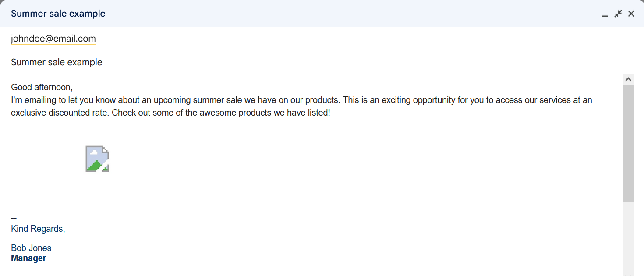
Task: Click the "Kind Regards," signature line
Action: (x=38, y=229)
